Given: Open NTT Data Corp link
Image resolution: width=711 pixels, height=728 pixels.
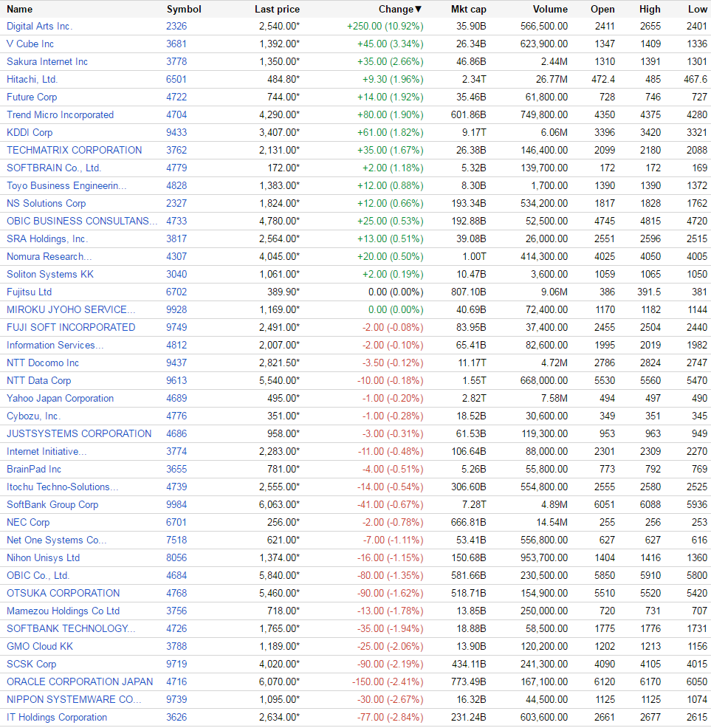Looking at the screenshot, I should (38, 380).
